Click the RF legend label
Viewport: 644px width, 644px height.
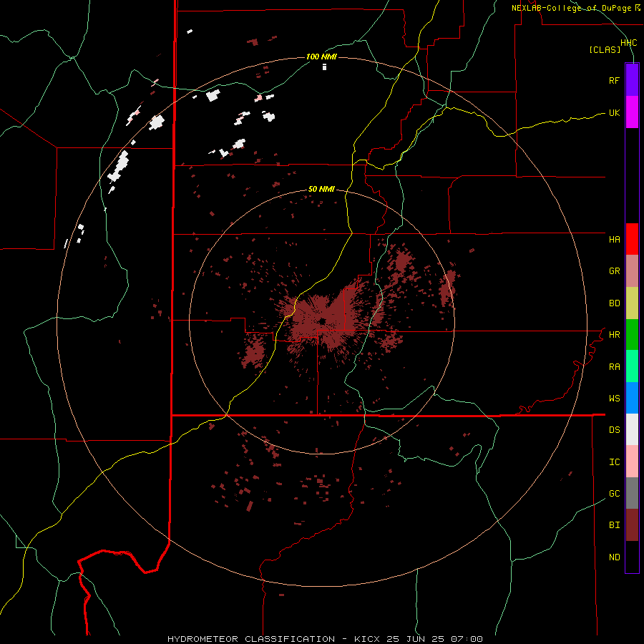tap(614, 81)
